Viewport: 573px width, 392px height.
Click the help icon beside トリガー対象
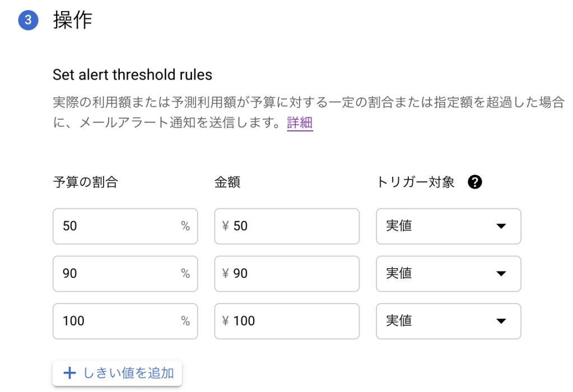(474, 182)
